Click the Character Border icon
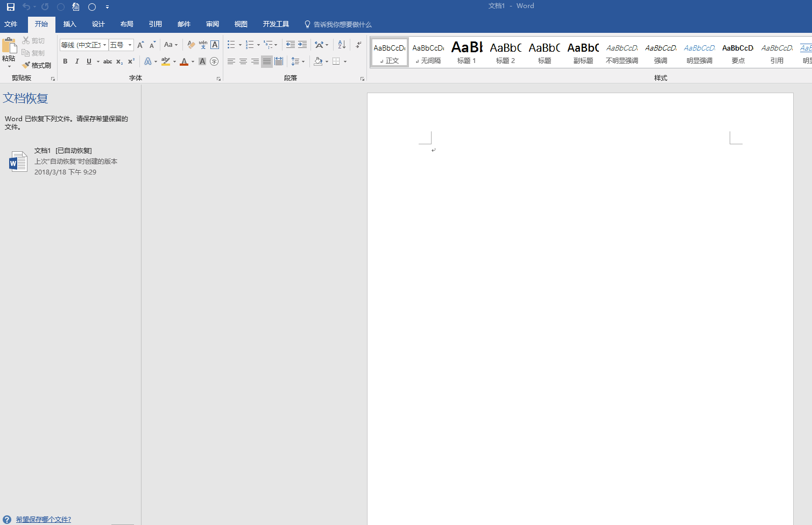812x525 pixels. [x=215, y=45]
